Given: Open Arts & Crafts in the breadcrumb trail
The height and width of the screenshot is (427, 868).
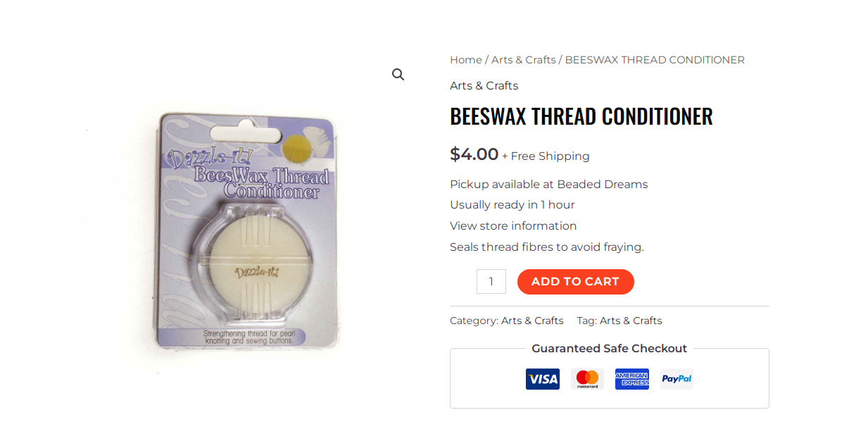Looking at the screenshot, I should (x=524, y=60).
